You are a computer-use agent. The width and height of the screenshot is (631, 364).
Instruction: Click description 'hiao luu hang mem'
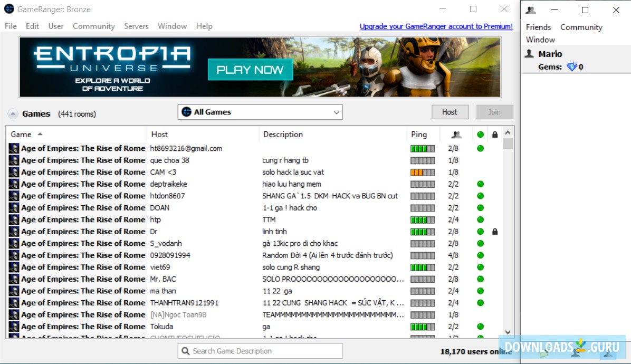point(292,184)
